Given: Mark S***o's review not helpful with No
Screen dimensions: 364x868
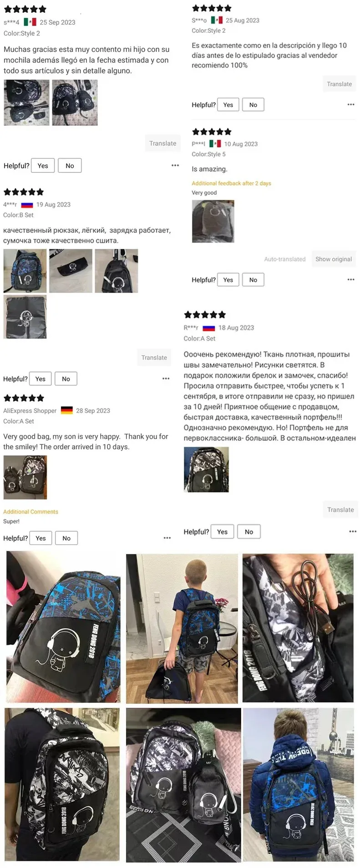Looking at the screenshot, I should 253,105.
